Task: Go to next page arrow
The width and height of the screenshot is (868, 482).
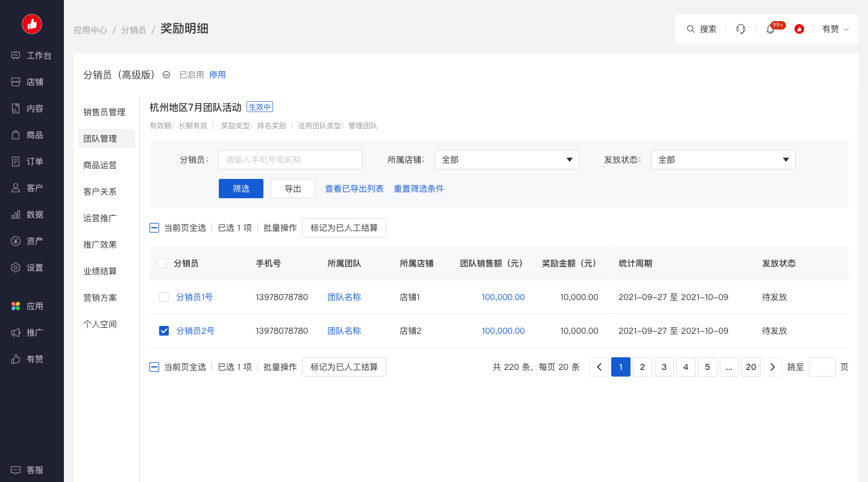Action: click(773, 367)
